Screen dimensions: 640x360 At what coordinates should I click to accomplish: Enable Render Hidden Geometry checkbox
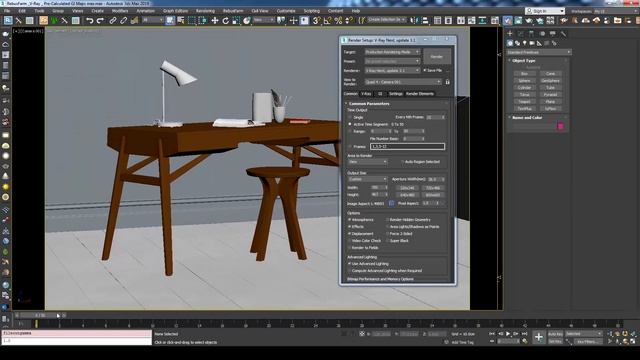(x=387, y=220)
